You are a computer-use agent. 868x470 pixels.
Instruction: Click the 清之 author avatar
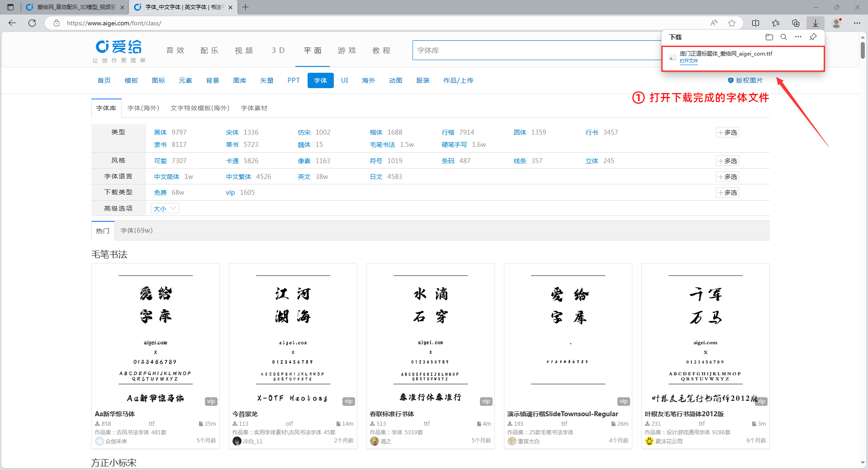click(375, 441)
